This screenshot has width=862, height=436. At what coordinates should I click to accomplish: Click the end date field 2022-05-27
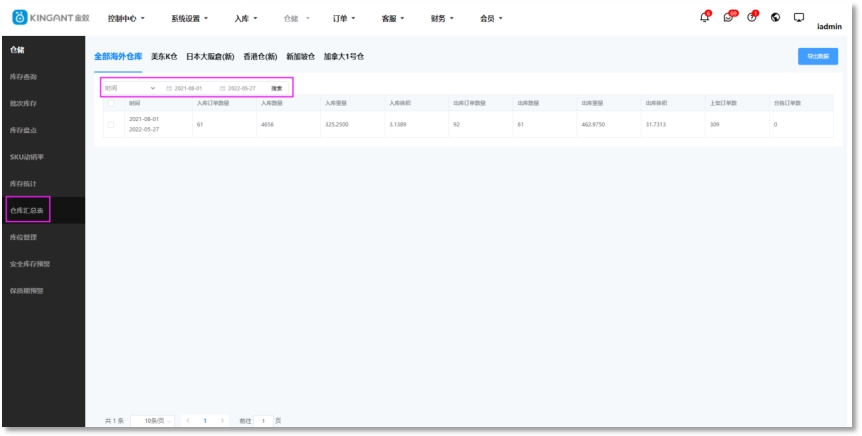[x=242, y=88]
